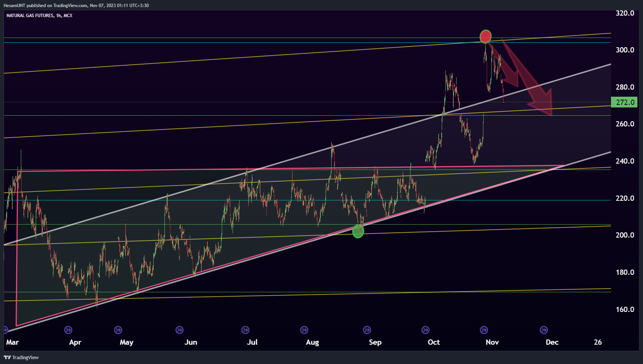Click the green circle marking the trendline touch
The width and height of the screenshot is (643, 364).
coord(358,231)
